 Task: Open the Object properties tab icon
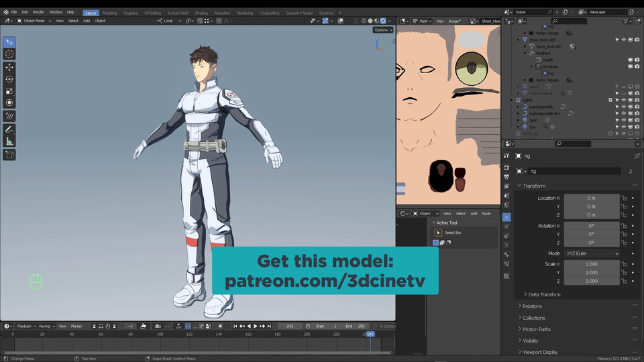pos(506,217)
